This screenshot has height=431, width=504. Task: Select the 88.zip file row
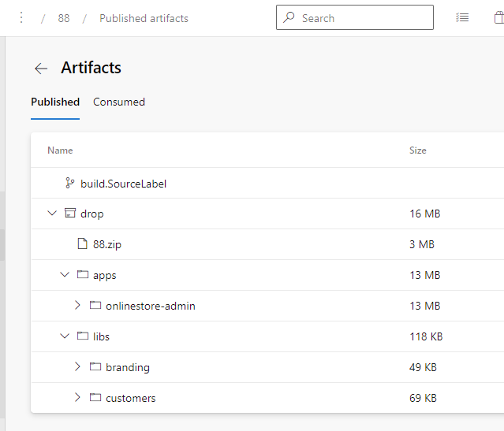[x=237, y=244]
